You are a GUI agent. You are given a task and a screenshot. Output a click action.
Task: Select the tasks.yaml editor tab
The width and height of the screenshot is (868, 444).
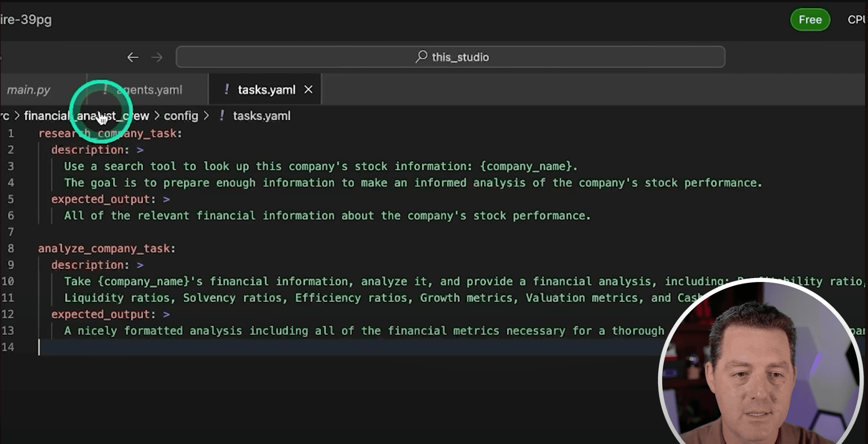pos(266,90)
